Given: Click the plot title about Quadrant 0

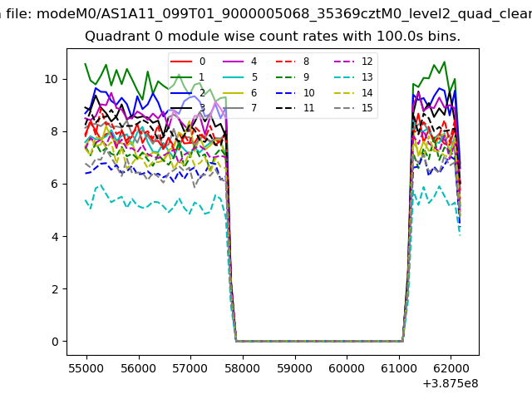Looking at the screenshot, I should [273, 37].
